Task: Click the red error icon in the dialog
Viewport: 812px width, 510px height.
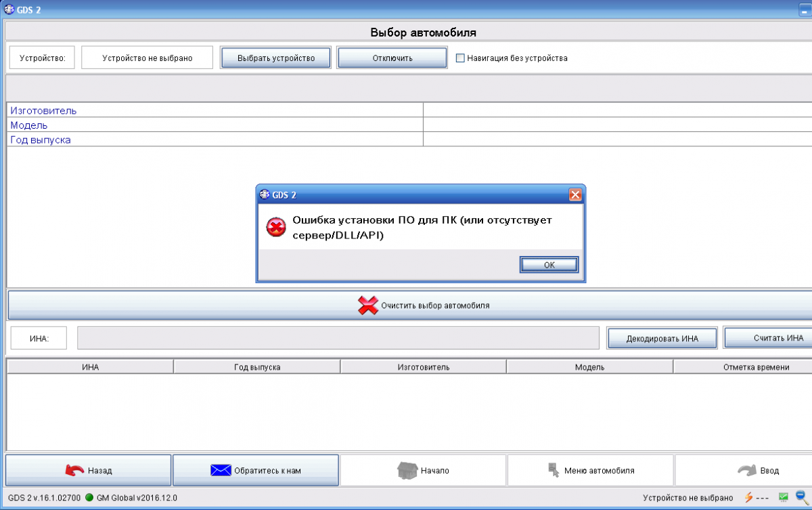Action: (275, 228)
